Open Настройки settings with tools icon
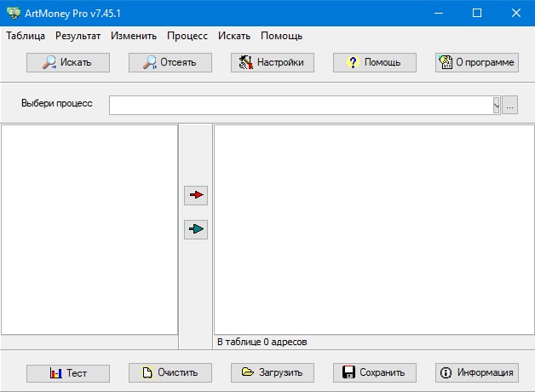The image size is (535, 392). coord(273,62)
